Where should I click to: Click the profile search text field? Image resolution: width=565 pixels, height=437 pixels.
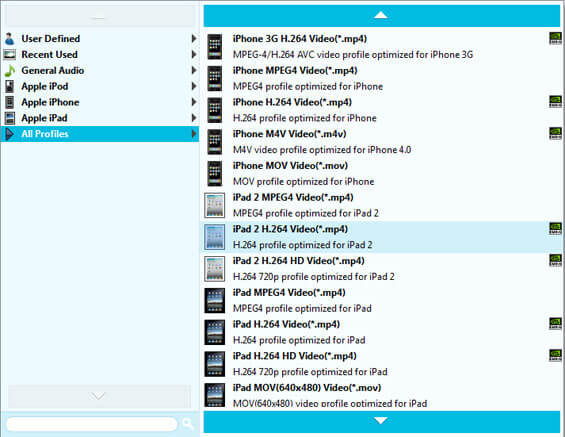coord(92,424)
